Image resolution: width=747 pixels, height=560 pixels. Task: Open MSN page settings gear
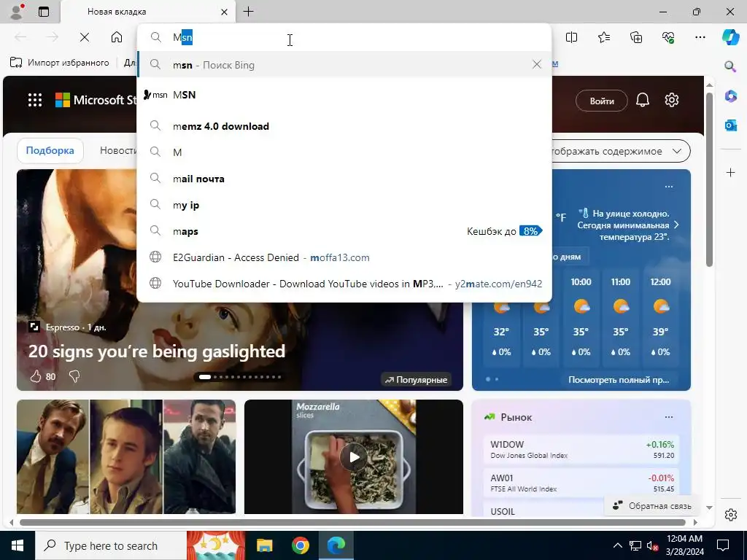pyautogui.click(x=672, y=100)
